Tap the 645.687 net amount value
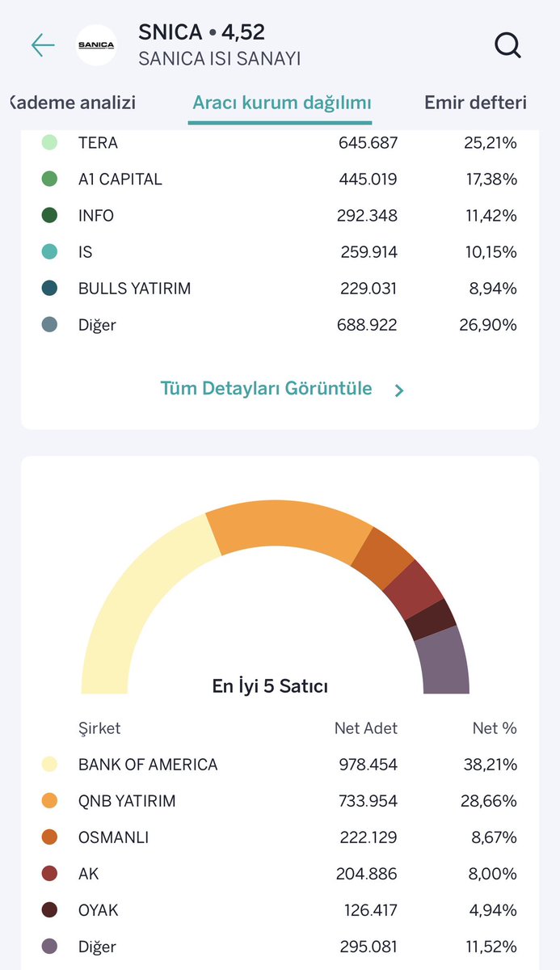The image size is (560, 970). [x=368, y=143]
